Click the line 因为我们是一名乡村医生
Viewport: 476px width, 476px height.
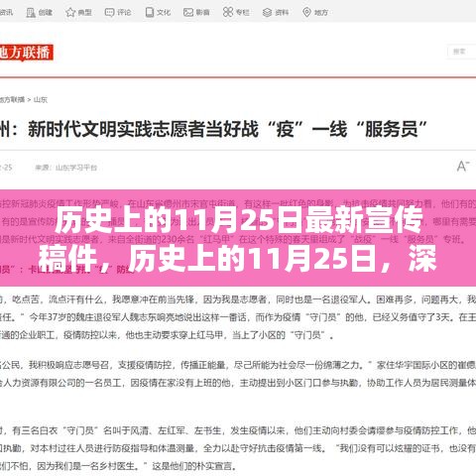pyautogui.click(x=119, y=466)
